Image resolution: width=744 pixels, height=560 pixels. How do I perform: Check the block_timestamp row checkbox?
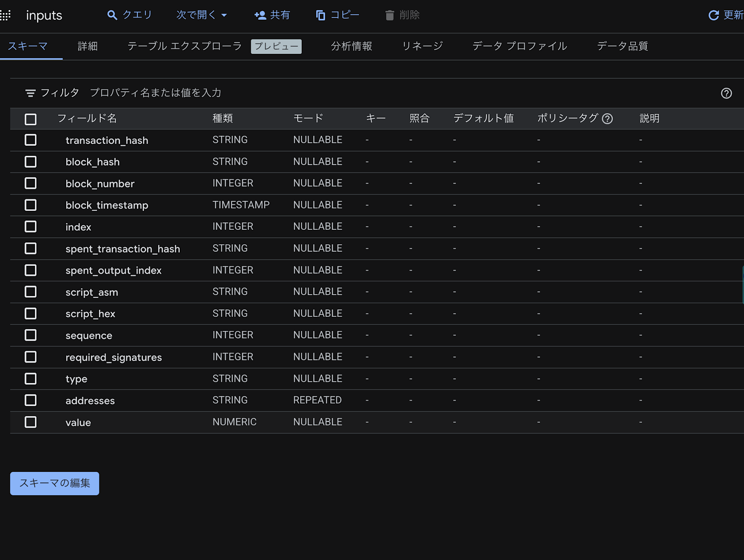[x=31, y=205]
